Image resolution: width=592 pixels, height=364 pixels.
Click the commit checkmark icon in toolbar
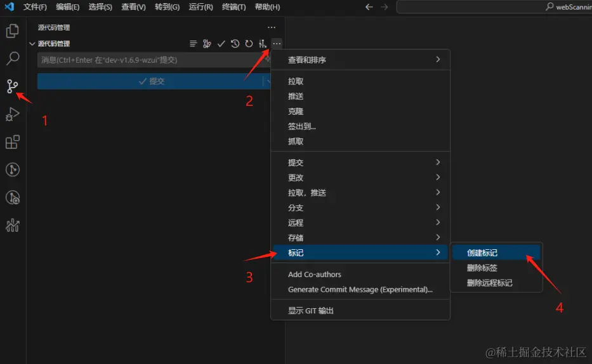[221, 44]
